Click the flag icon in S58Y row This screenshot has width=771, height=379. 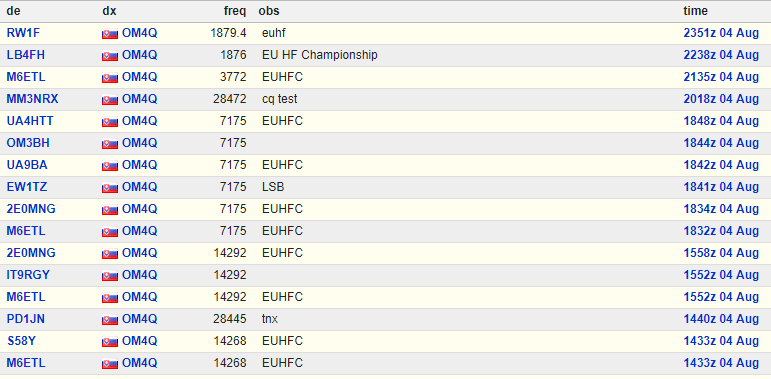click(x=110, y=342)
